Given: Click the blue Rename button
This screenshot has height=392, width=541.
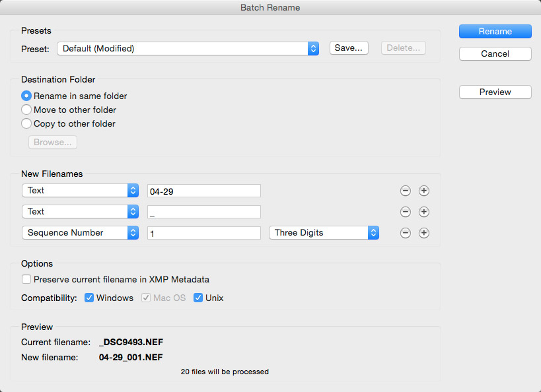Looking at the screenshot, I should (495, 32).
